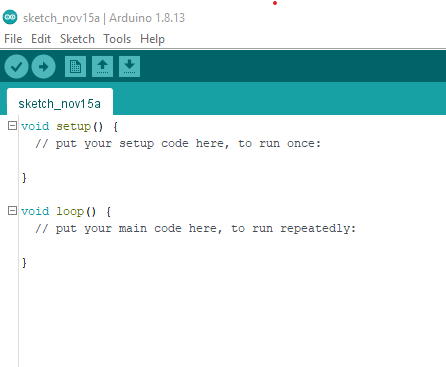Click the 'put your main code here' comment
Image resolution: width=446 pixels, height=367 pixels.
[x=196, y=229]
